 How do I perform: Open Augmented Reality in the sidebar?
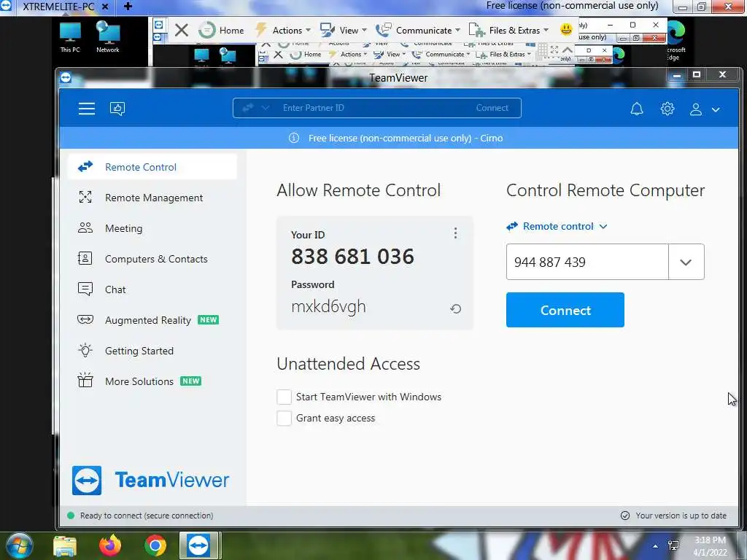[x=152, y=320]
